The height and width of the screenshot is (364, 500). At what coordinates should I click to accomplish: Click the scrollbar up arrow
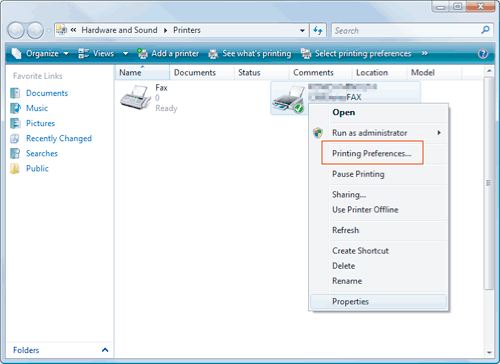click(x=489, y=71)
